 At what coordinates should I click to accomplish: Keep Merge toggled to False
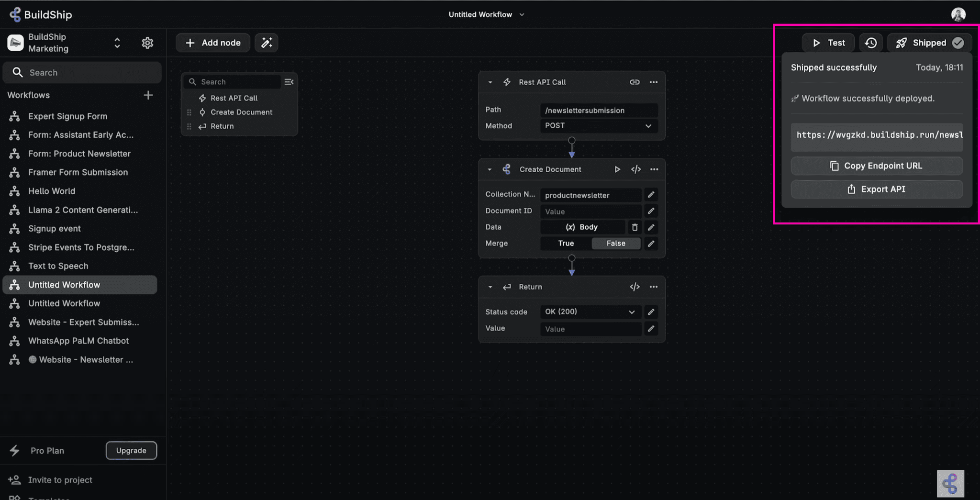point(616,243)
